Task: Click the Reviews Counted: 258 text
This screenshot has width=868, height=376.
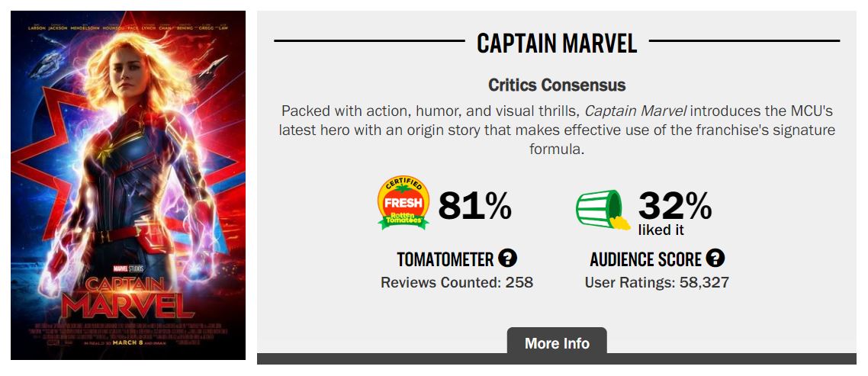Action: 457,283
